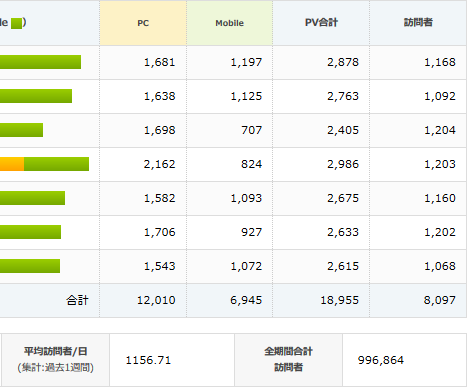The width and height of the screenshot is (467, 387).
Task: Click the green bar in the 2,405 row
Action: [x=21, y=130]
